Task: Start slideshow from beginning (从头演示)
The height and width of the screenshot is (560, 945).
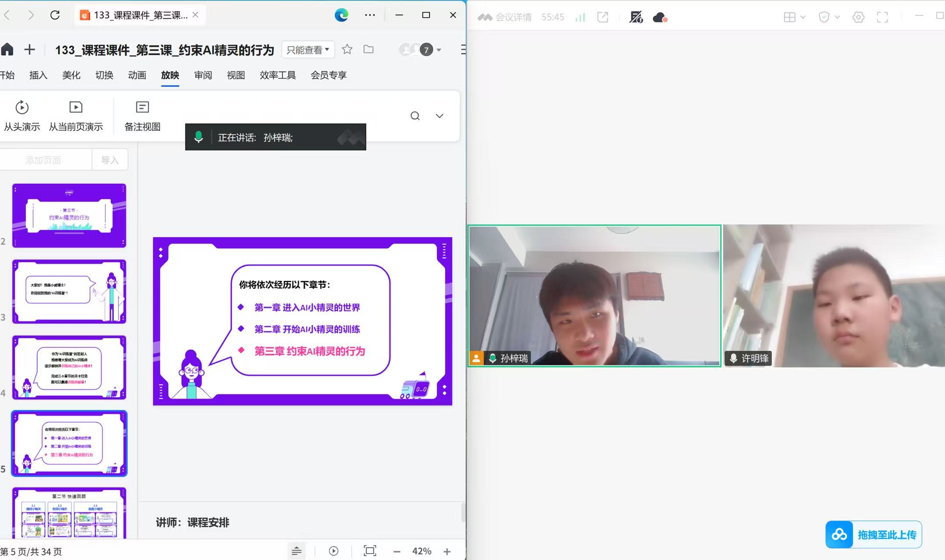Action: coord(22,116)
